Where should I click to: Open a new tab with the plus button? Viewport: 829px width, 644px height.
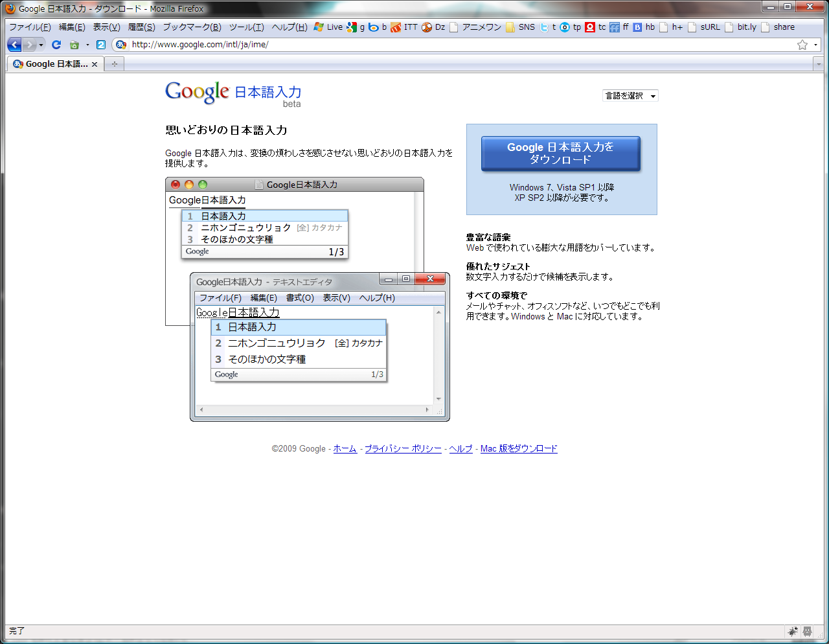coord(115,64)
